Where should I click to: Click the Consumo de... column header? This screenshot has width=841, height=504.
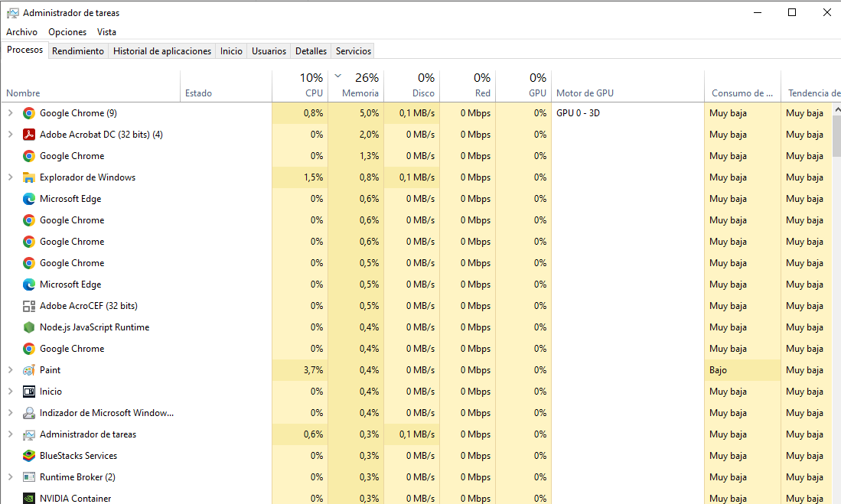[x=742, y=86]
